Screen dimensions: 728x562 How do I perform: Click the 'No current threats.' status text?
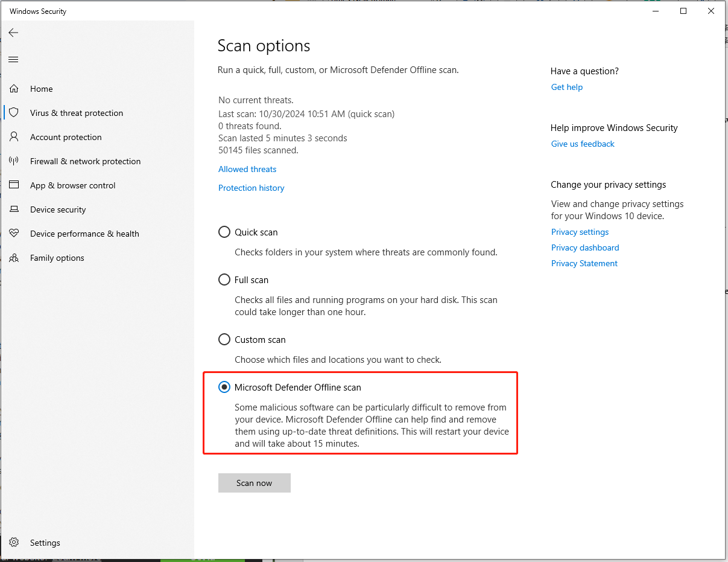(256, 100)
